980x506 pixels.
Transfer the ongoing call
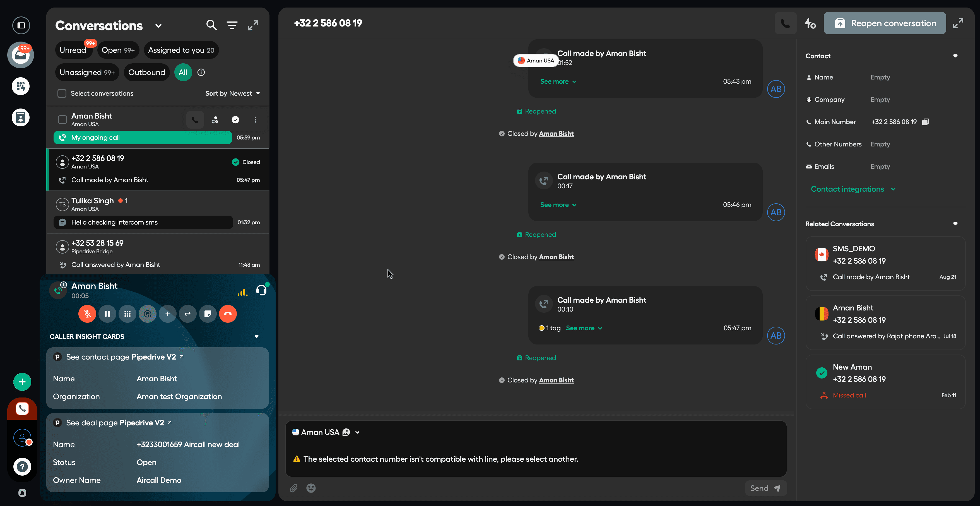(x=187, y=314)
